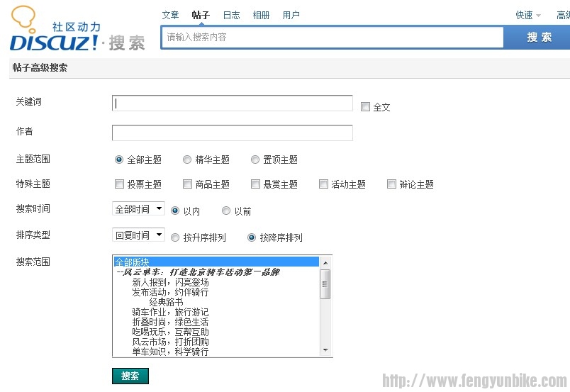This screenshot has height=392, width=570.
Task: Click the top search box 请输入搜索内容
Action: [332, 37]
